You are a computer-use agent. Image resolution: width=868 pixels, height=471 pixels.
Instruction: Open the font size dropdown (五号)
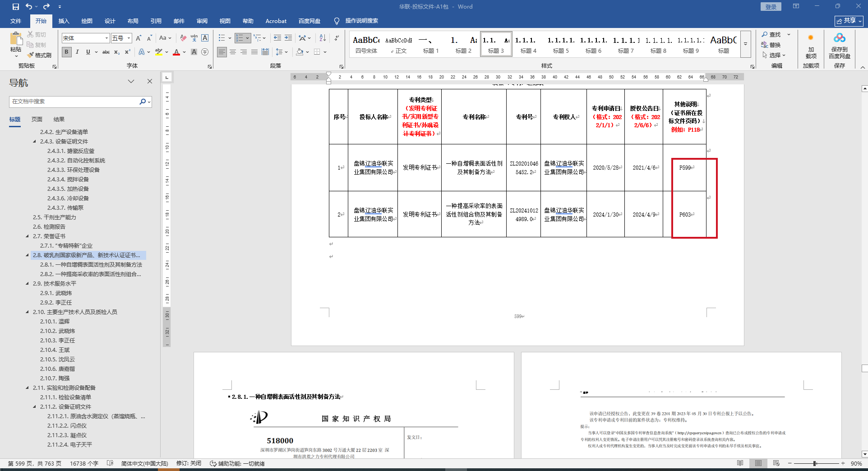click(x=129, y=38)
